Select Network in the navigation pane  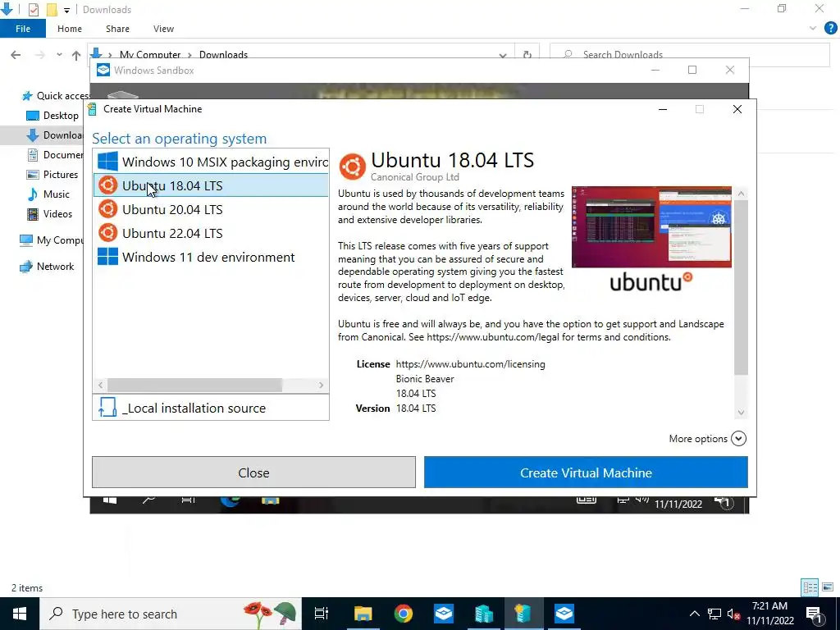click(x=47, y=267)
